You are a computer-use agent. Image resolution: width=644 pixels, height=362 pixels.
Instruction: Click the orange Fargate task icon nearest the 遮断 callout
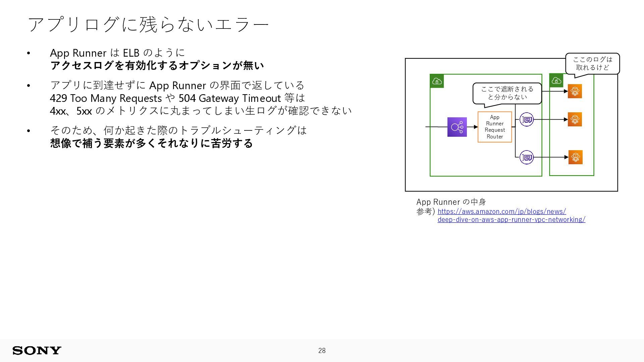pyautogui.click(x=575, y=91)
